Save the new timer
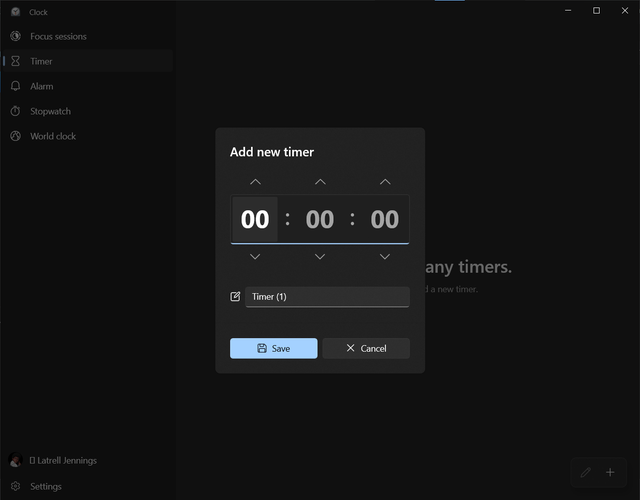The height and width of the screenshot is (500, 640). click(x=273, y=348)
